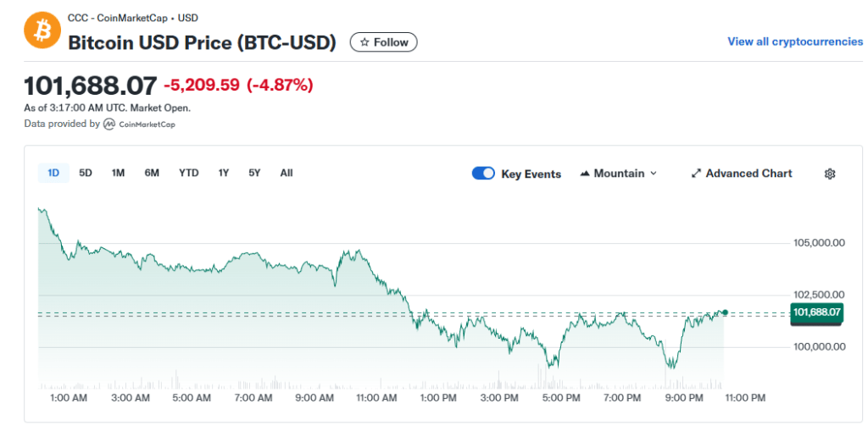This screenshot has width=868, height=431.
Task: Select the 1D time range tab
Action: 53,173
